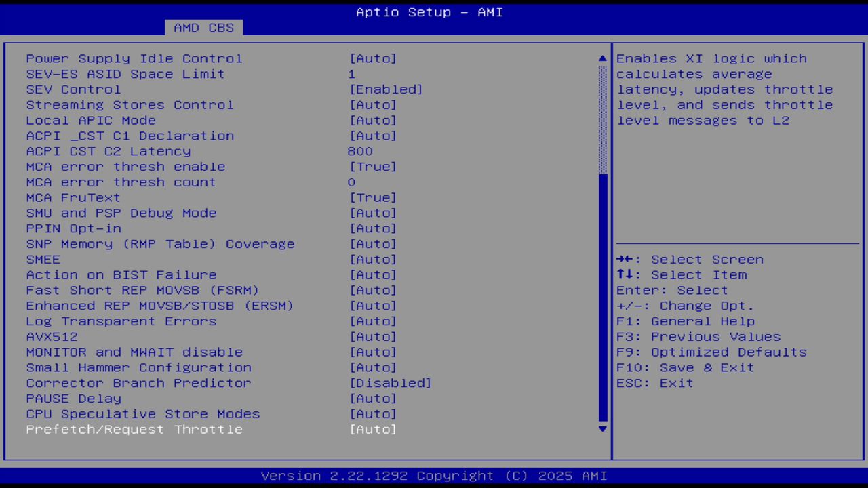
Task: Open MONITOR and MWAIT disable [Auto] value
Action: (373, 352)
